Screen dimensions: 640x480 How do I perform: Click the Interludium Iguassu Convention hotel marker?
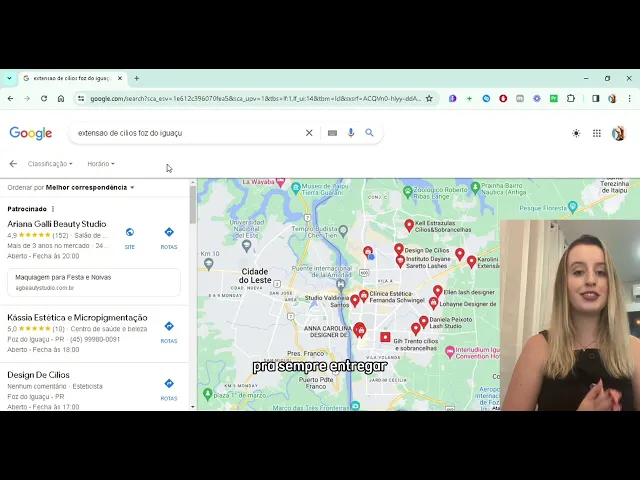pyautogui.click(x=449, y=351)
